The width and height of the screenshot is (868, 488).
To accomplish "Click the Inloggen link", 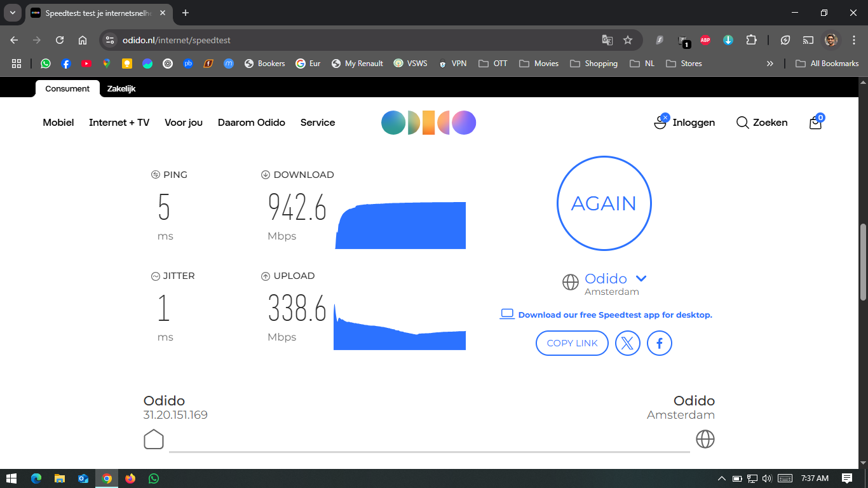I will click(684, 122).
